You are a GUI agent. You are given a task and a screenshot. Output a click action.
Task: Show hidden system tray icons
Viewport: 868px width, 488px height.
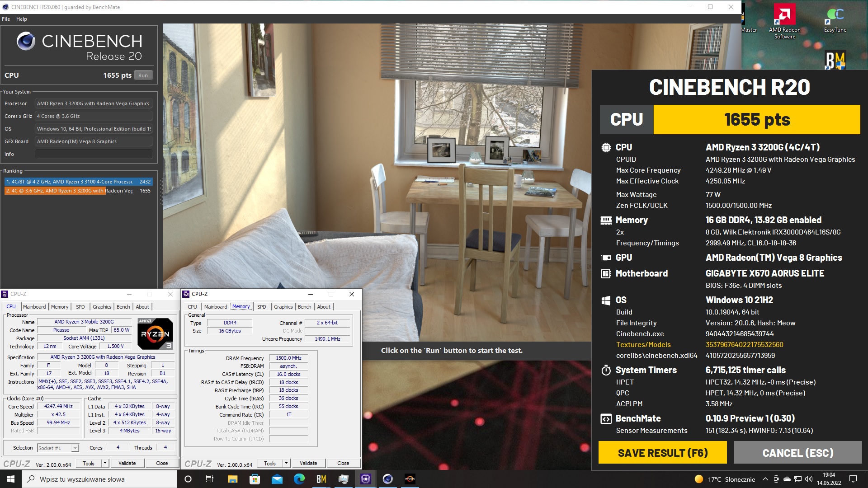click(765, 479)
